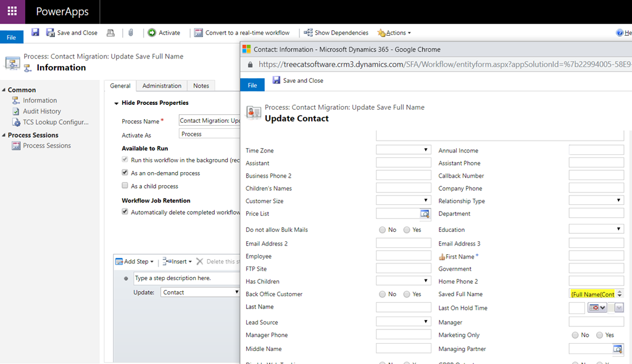
Task: Click Convert to a real-time workflow
Action: 242,33
